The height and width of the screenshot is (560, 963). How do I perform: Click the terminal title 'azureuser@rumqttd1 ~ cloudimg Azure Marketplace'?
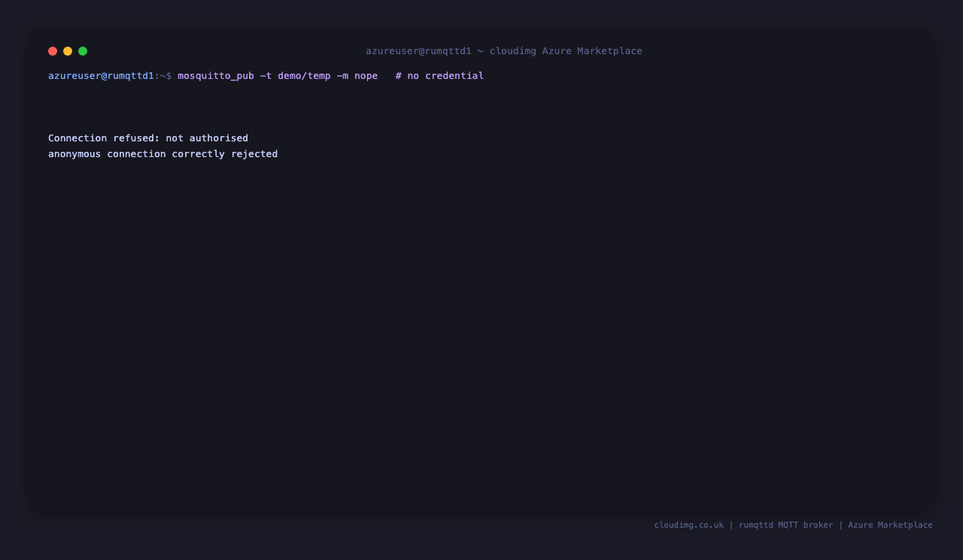[x=504, y=51]
